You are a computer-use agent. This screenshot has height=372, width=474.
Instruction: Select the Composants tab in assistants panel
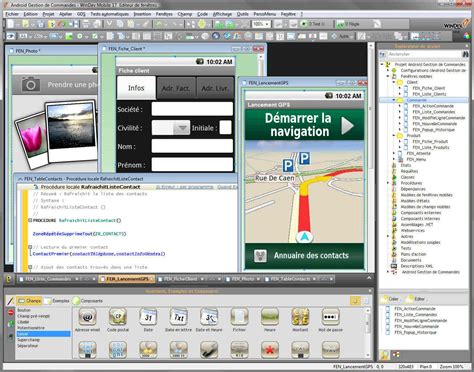pos(88,301)
